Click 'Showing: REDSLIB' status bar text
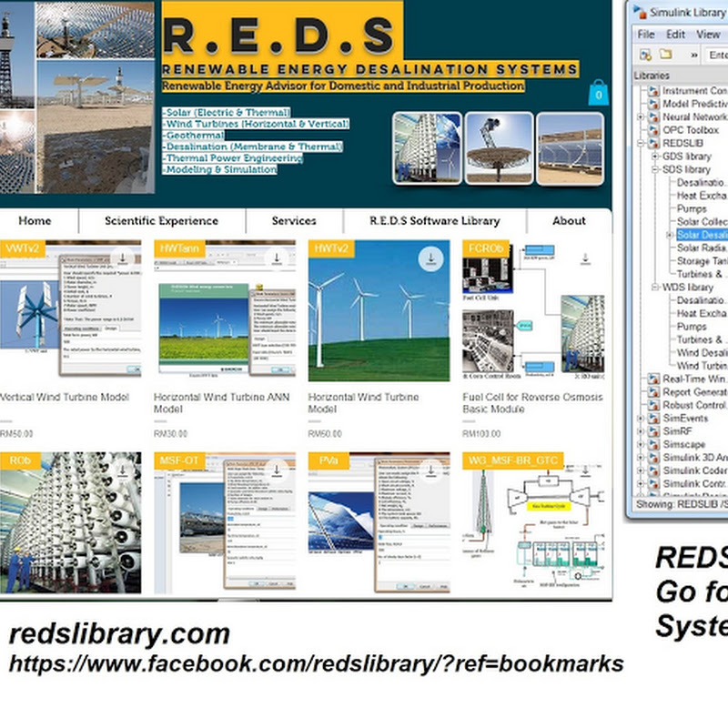The width and height of the screenshot is (728, 728). 682,504
